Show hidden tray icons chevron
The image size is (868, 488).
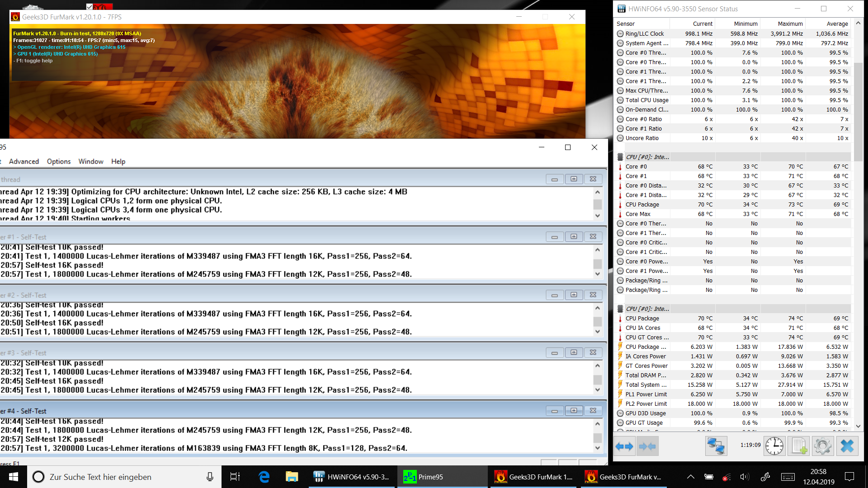[690, 477]
